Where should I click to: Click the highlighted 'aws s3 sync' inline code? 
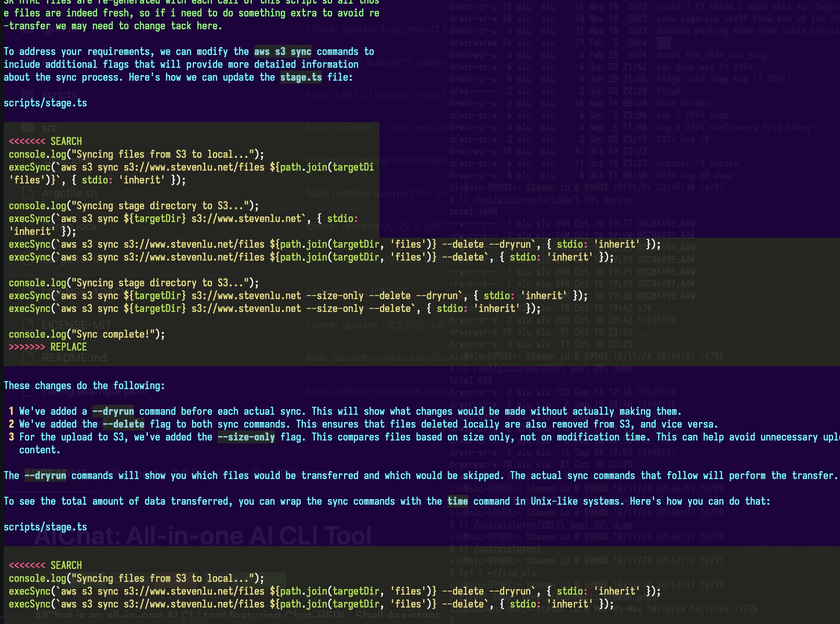click(x=283, y=52)
